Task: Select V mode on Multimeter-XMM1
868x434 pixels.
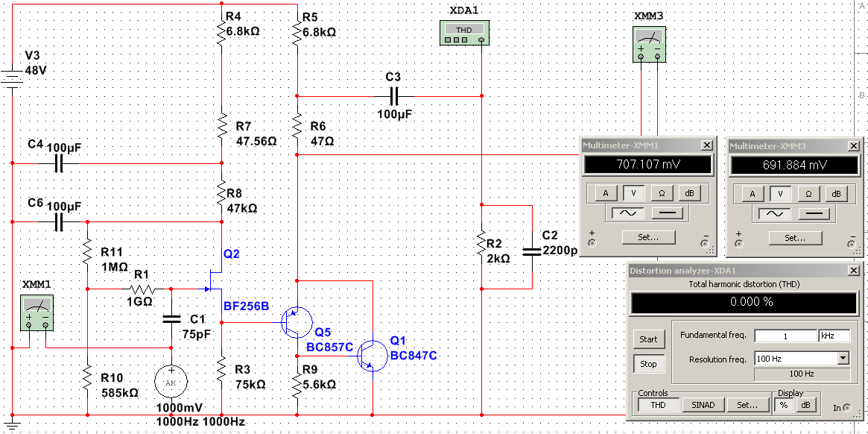Action: coord(634,193)
